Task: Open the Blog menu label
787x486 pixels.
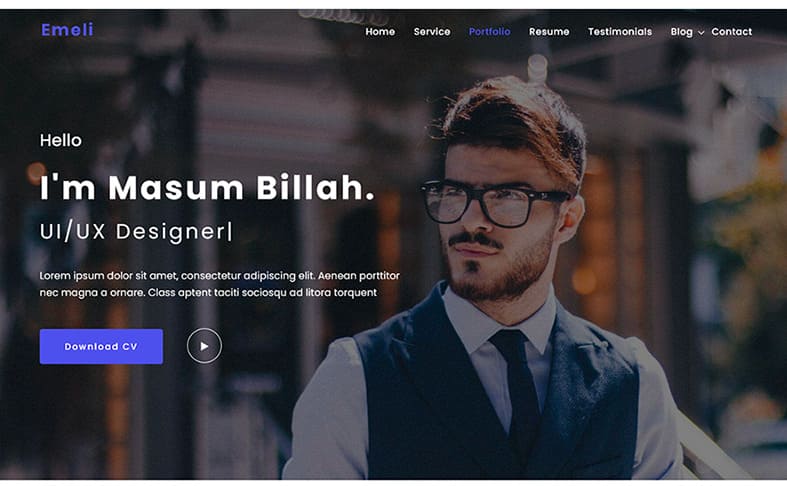Action: 681,32
